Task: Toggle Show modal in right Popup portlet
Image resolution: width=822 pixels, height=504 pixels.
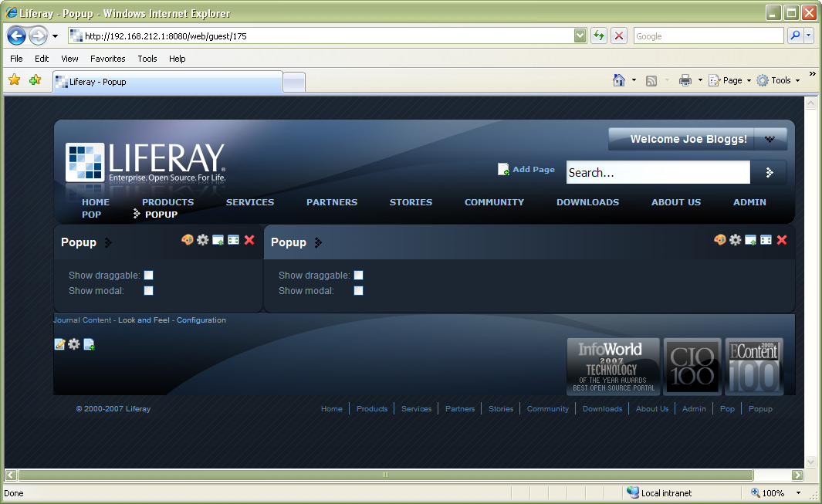Action: click(x=359, y=290)
